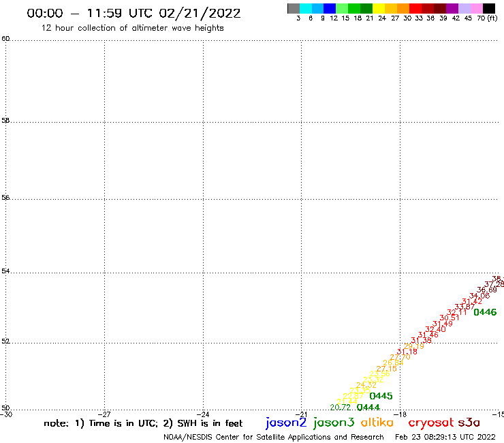504x443 pixels.
Task: Click the light green legend swatch
Action: 342,8
